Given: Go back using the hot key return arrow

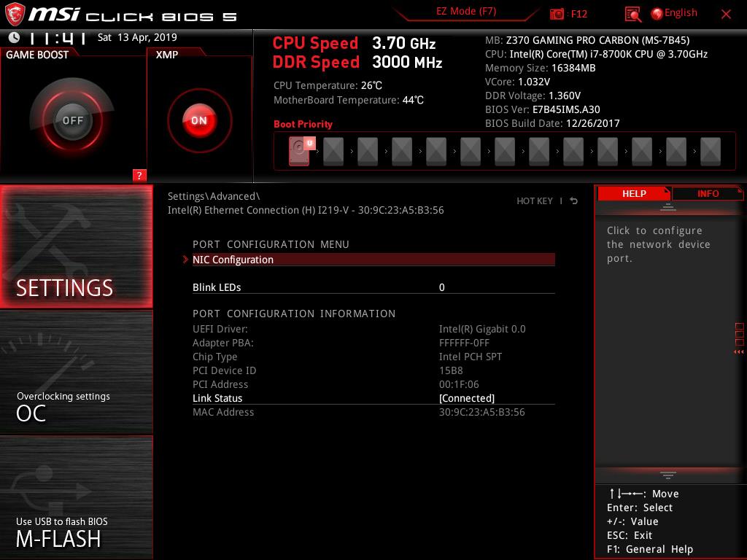Looking at the screenshot, I should (573, 201).
